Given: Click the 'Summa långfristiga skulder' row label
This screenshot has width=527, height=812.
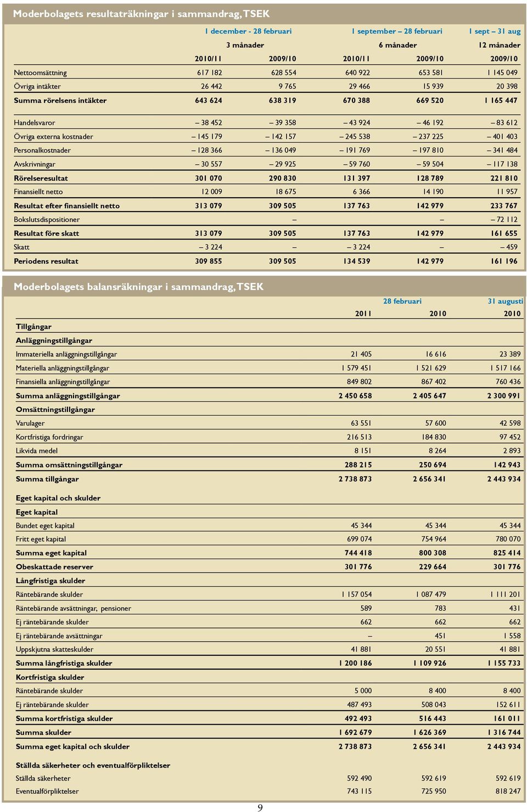Looking at the screenshot, I should pos(64,663).
